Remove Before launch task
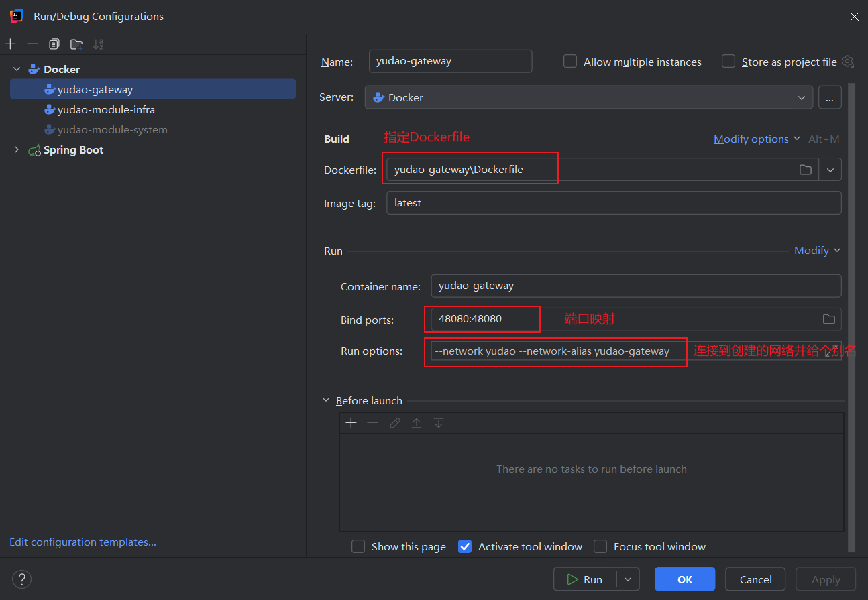The height and width of the screenshot is (600, 868). (x=373, y=423)
